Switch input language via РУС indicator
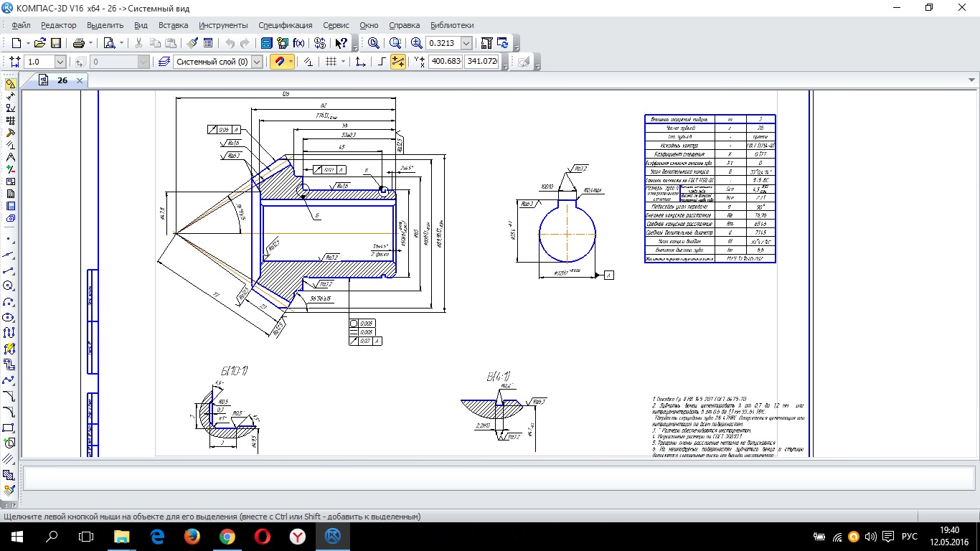Screen dimensions: 980x551 [909, 536]
